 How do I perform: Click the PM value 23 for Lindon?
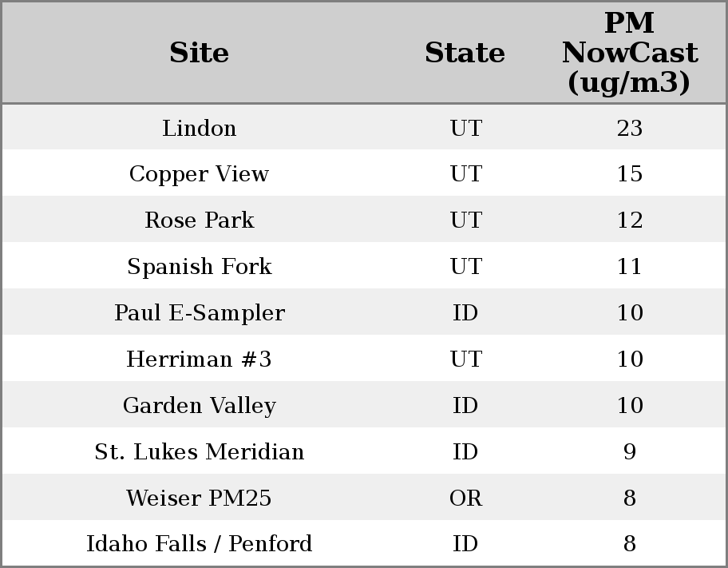coord(629,128)
